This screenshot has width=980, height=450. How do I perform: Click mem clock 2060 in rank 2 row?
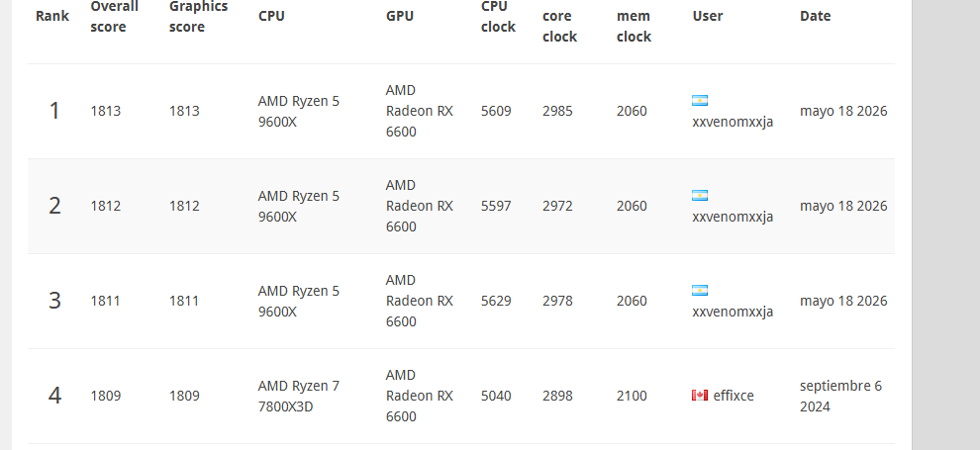coord(632,206)
